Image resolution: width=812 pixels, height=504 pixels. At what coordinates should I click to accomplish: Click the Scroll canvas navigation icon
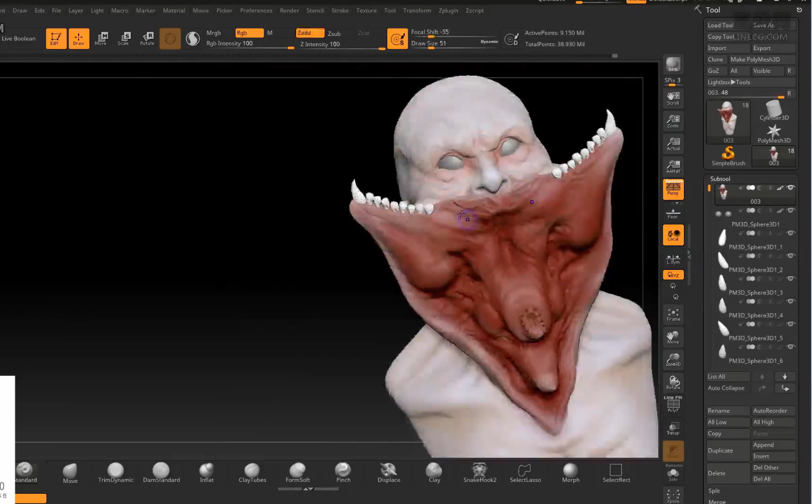point(673,98)
